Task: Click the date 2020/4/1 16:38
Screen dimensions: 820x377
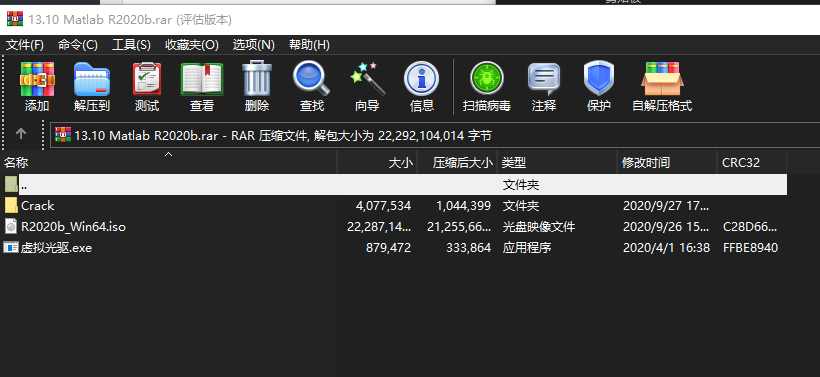Action: (x=666, y=247)
